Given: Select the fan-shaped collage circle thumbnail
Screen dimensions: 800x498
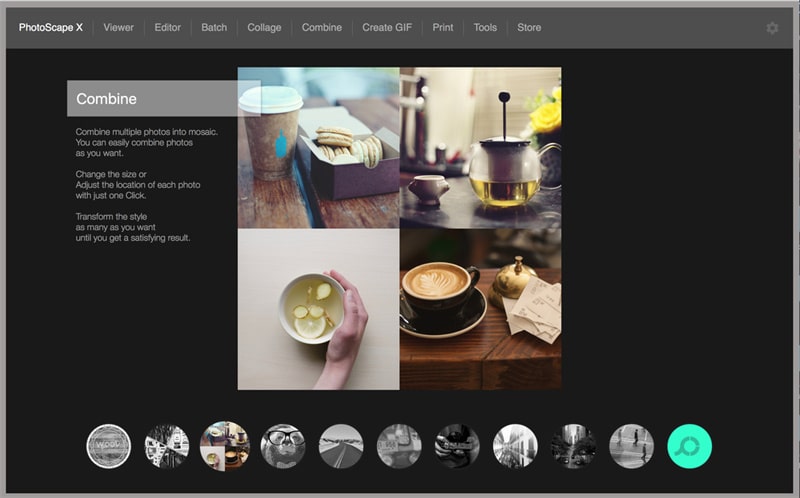Looking at the screenshot, I should (x=167, y=446).
